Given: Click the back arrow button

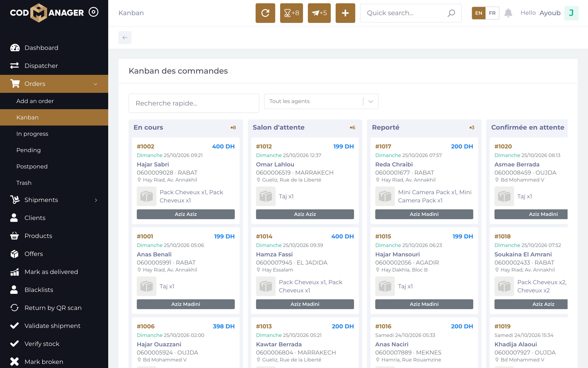Looking at the screenshot, I should click(x=125, y=37).
